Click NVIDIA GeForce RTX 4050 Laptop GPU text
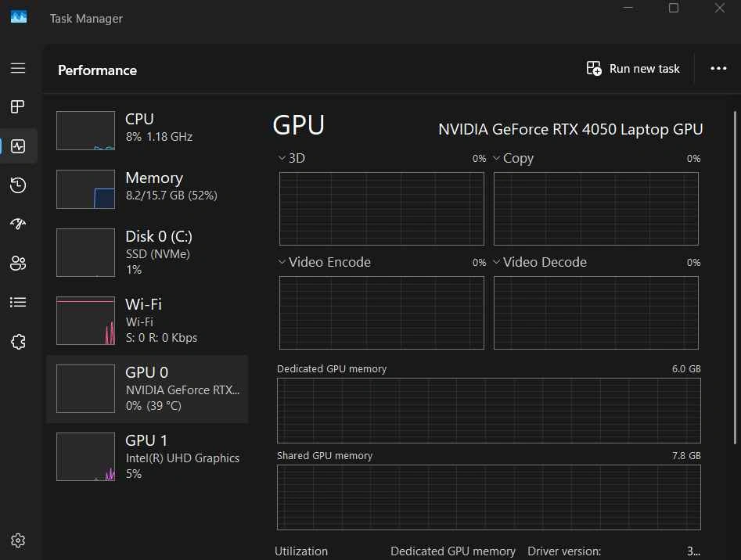This screenshot has height=560, width=741. pos(570,129)
